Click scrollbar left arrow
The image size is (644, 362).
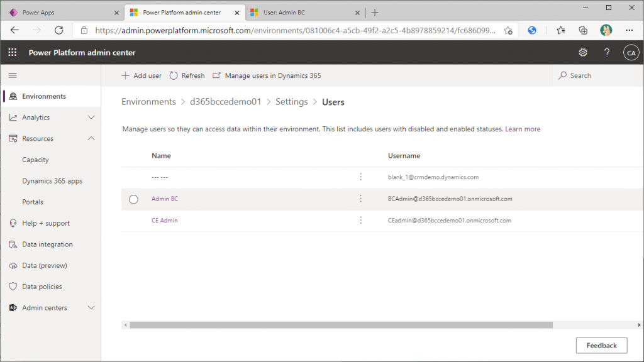click(125, 325)
